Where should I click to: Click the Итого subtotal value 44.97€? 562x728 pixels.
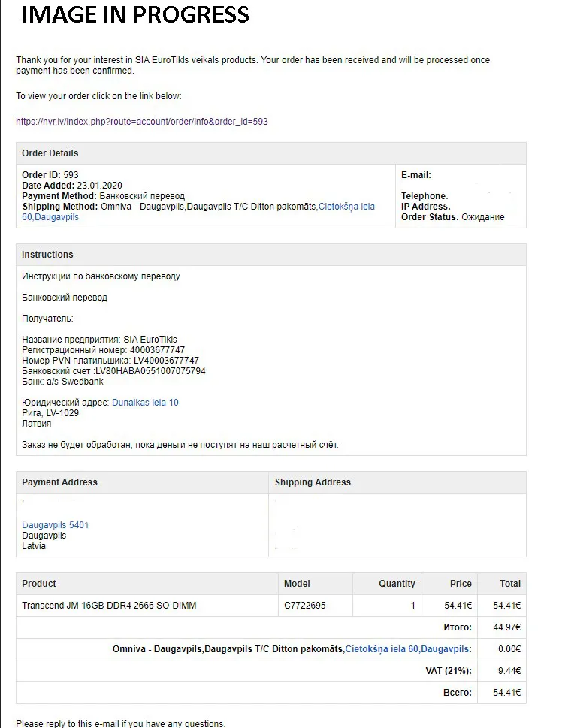[506, 627]
